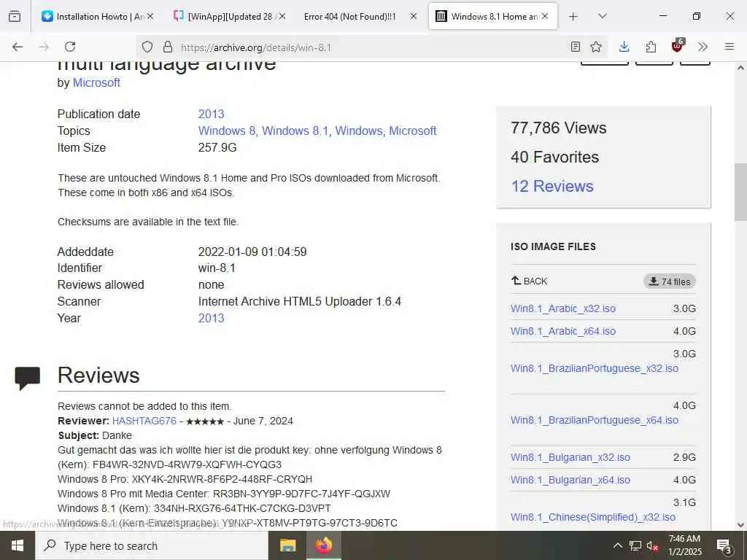This screenshot has height=560, width=747.
Task: Jump to 12 Reviews link
Action: pyautogui.click(x=552, y=186)
